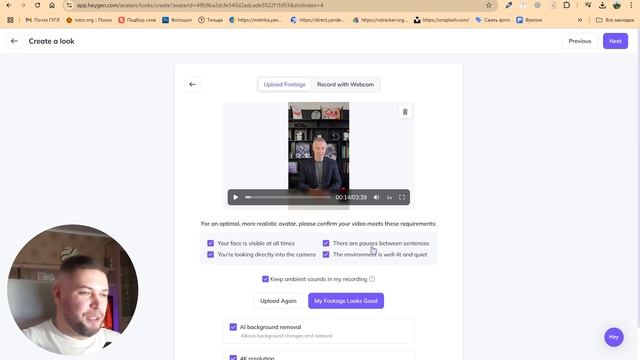The width and height of the screenshot is (640, 360).
Task: Change playback speed with the 1x control
Action: (x=389, y=197)
